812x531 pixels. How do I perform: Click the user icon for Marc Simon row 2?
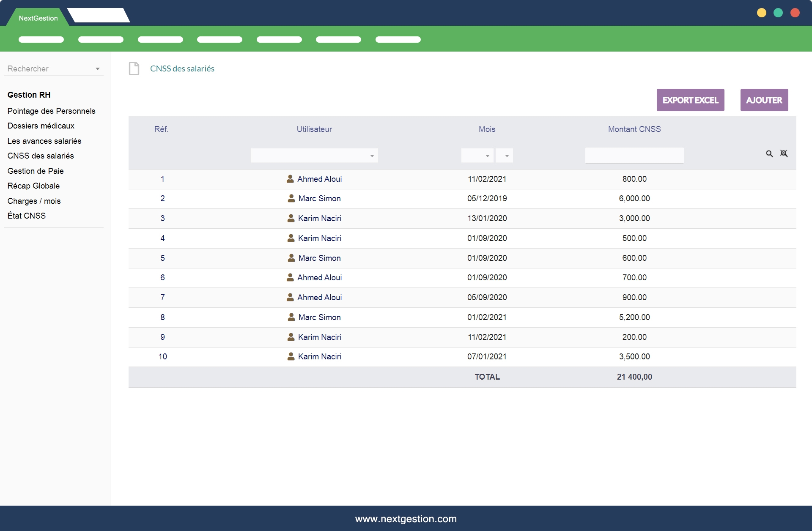(x=291, y=198)
